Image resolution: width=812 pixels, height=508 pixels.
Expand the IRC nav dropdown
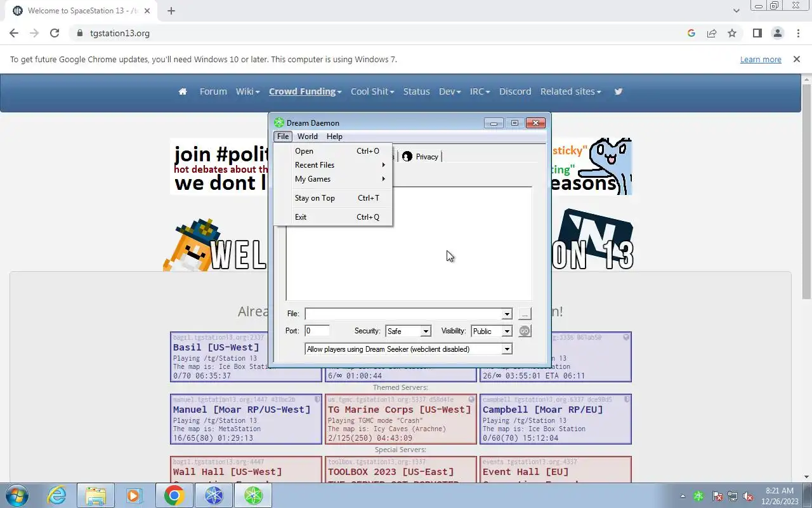point(480,91)
